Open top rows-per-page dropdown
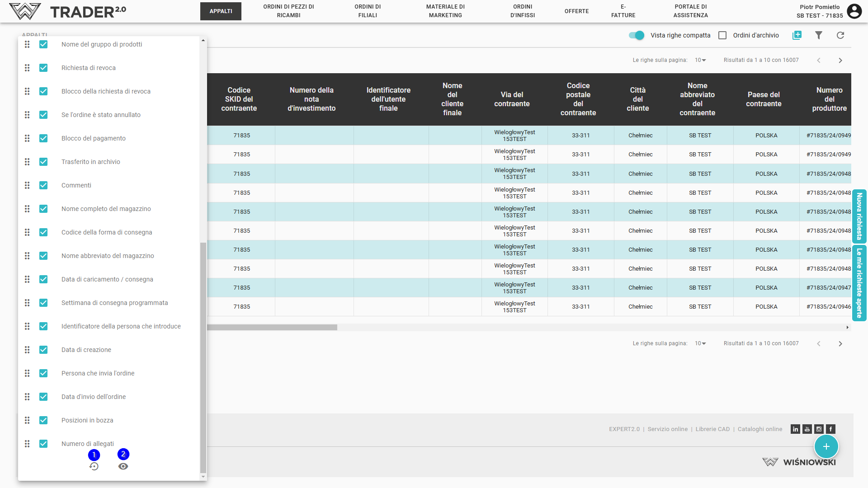The width and height of the screenshot is (868, 488). tap(700, 60)
